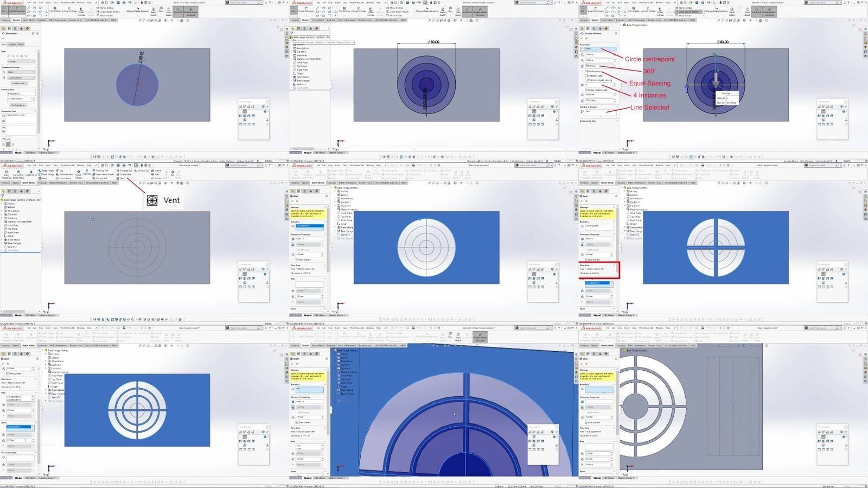Open unit precision dropdown in Dimension screenshot

(x=21, y=78)
